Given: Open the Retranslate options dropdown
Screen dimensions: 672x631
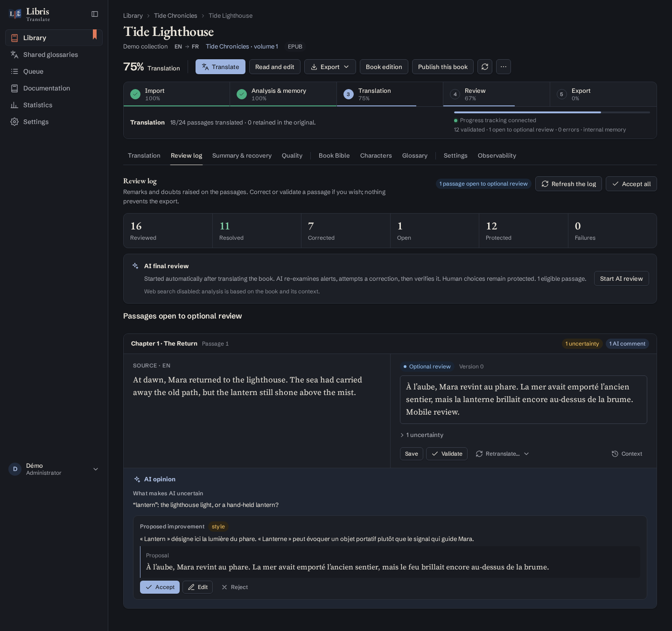Looking at the screenshot, I should (x=502, y=454).
